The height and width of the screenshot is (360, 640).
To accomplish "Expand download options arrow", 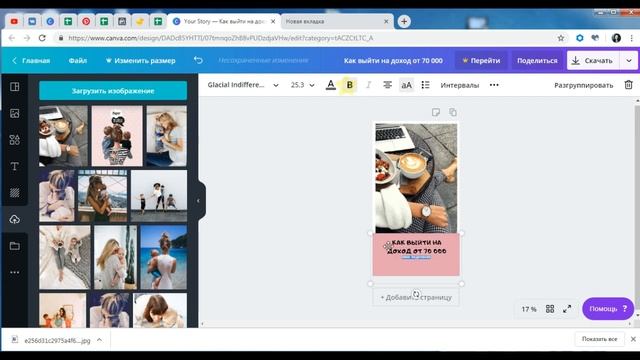I will pyautogui.click(x=629, y=60).
